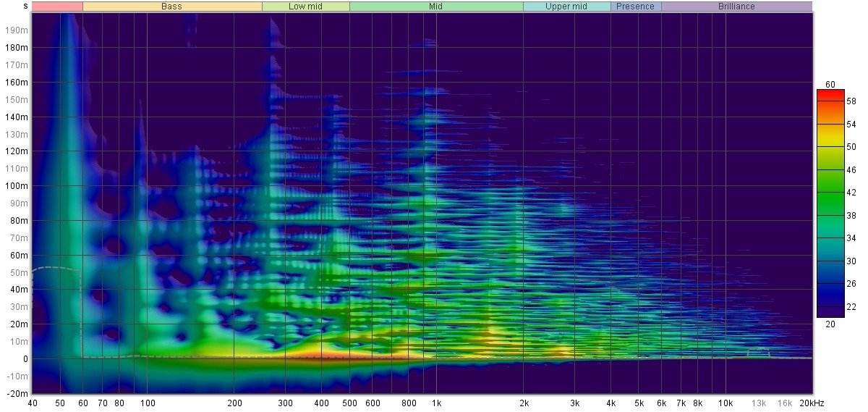Click the 13k frequency axis label
868x412 pixels.
[x=759, y=403]
